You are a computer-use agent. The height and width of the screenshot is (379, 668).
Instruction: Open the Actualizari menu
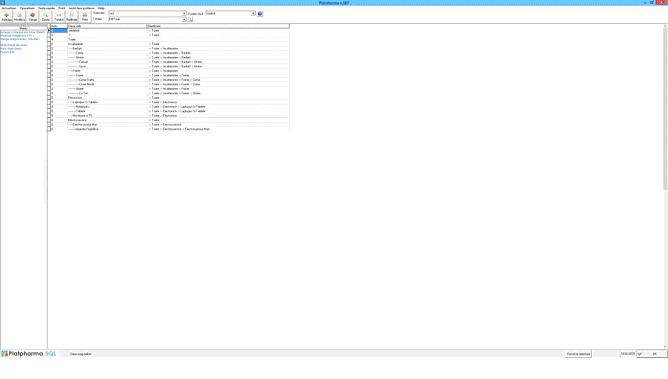point(9,8)
